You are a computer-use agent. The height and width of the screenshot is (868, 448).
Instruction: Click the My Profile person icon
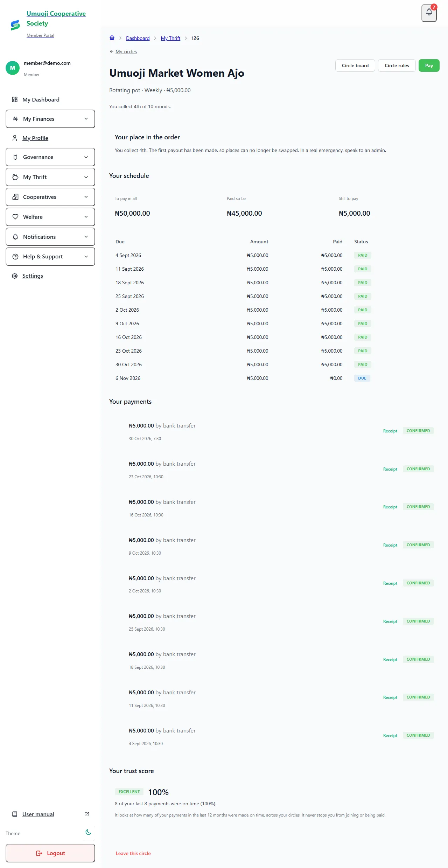click(15, 138)
